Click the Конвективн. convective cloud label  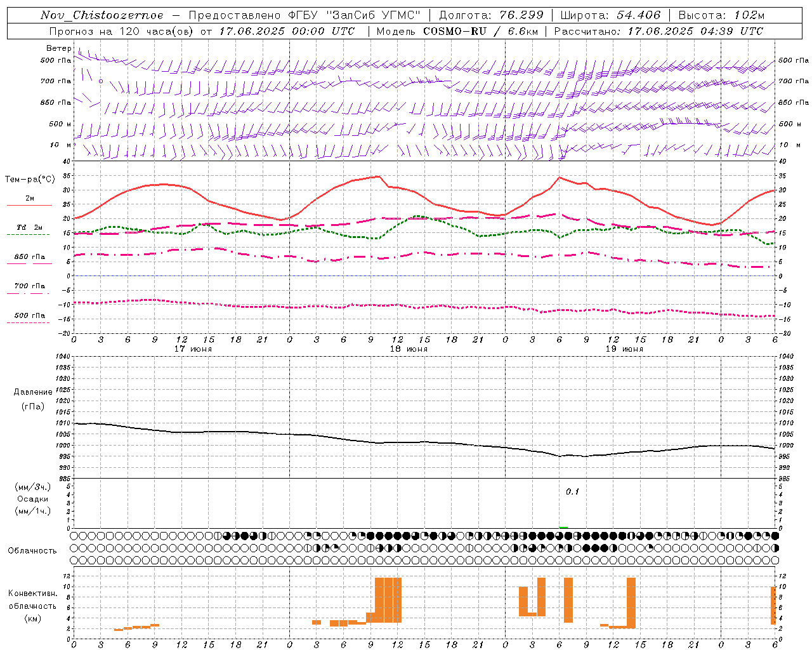[x=33, y=593]
